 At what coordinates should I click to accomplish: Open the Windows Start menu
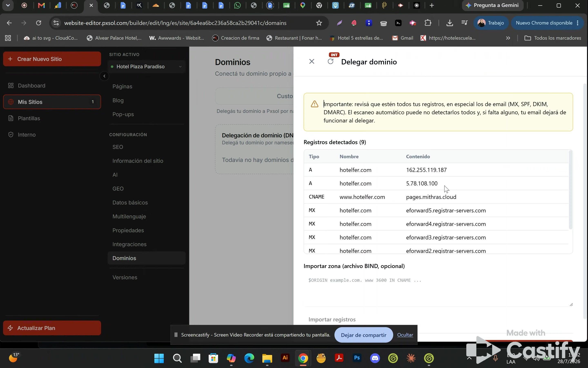(159, 358)
